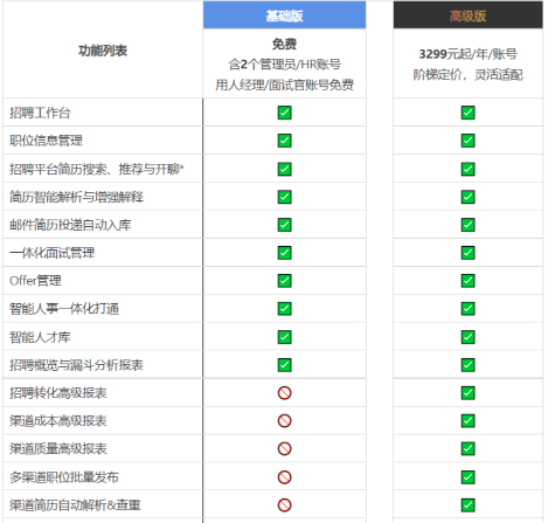Click 高级版 checkmark for 渠道成本高级报表
Viewport: 546px width, 523px height.
[468, 421]
